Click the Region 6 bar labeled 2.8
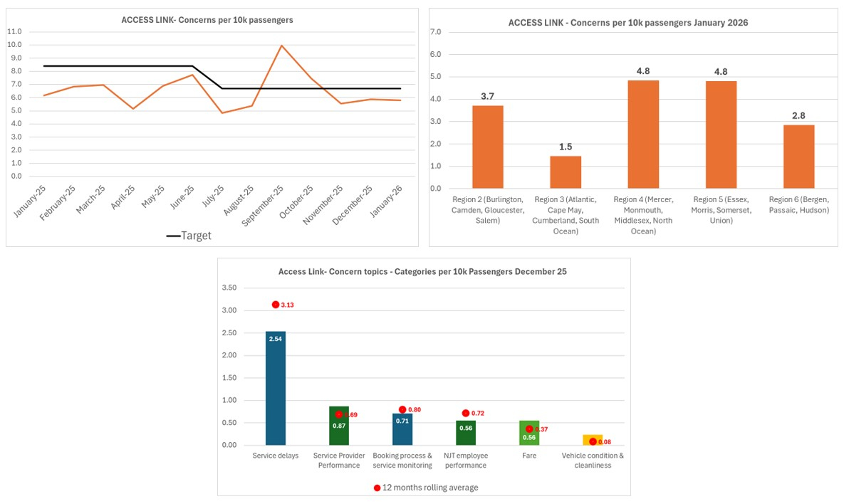 pyautogui.click(x=798, y=157)
